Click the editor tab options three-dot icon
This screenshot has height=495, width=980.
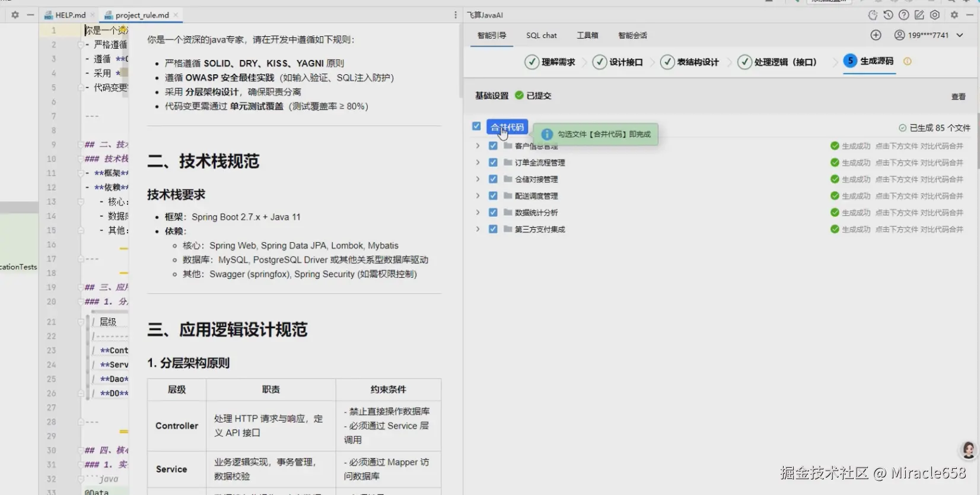coord(456,15)
